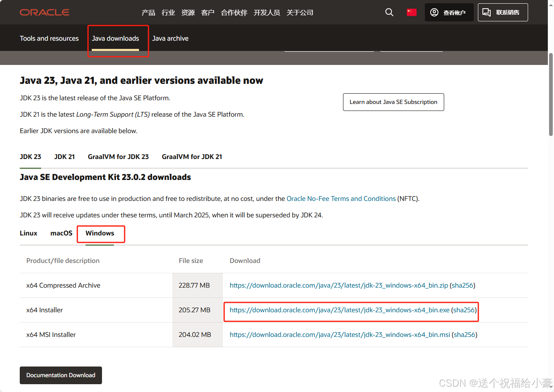Click the page vertical scrollbar thumb

[551, 94]
